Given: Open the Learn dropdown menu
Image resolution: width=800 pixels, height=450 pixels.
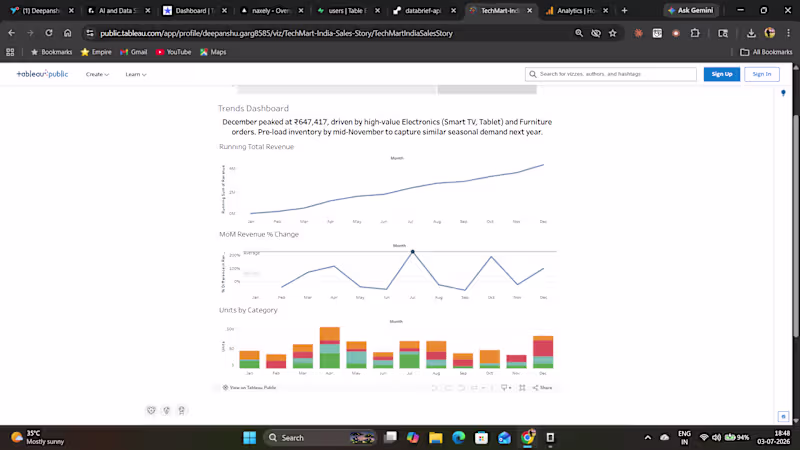Looking at the screenshot, I should (x=136, y=74).
